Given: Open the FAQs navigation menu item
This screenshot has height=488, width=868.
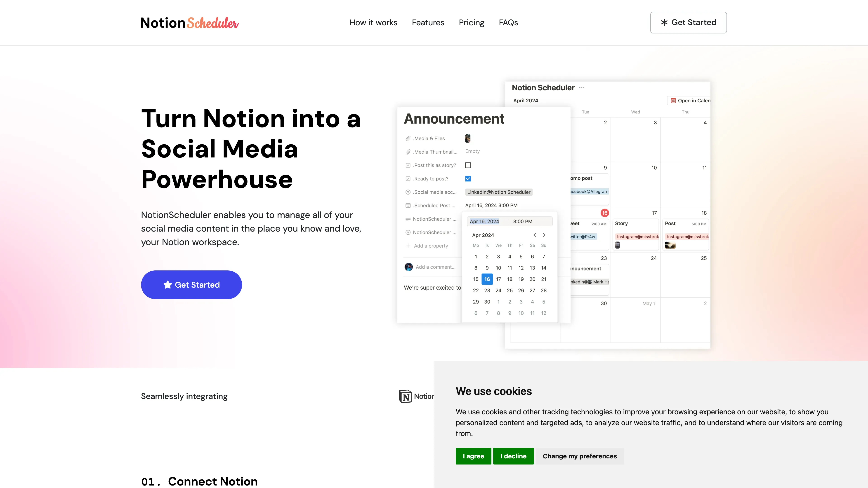Looking at the screenshot, I should 509,23.
